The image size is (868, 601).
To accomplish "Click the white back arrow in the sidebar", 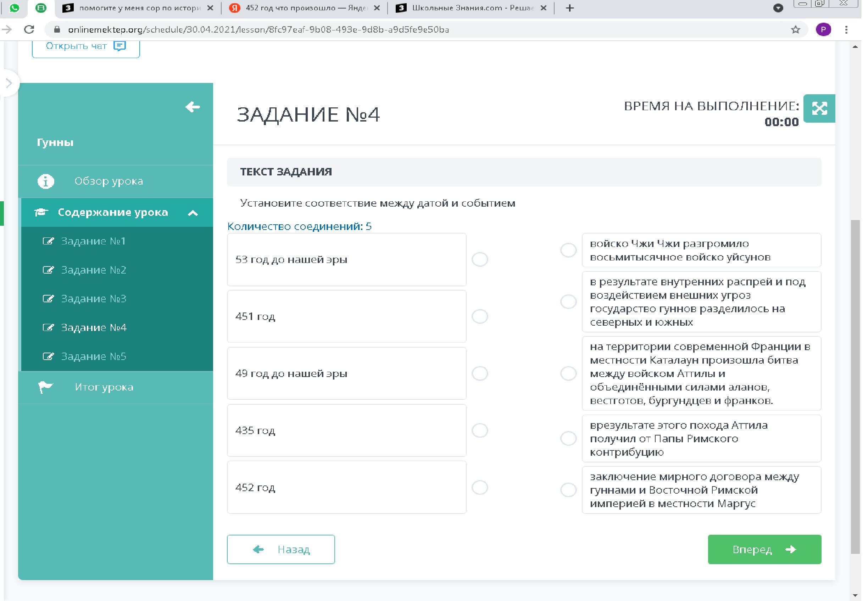I will [193, 107].
